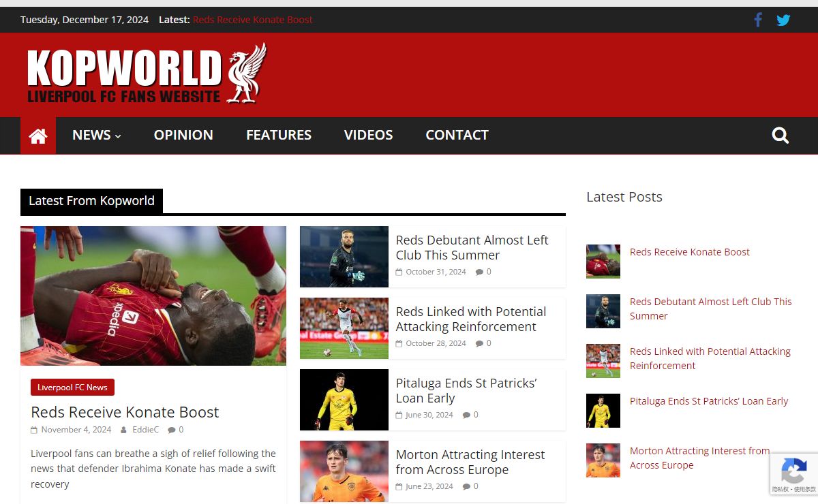Click excerpt text about Ibrahima Konate recovery
Screen dimensions: 818x504
point(153,469)
